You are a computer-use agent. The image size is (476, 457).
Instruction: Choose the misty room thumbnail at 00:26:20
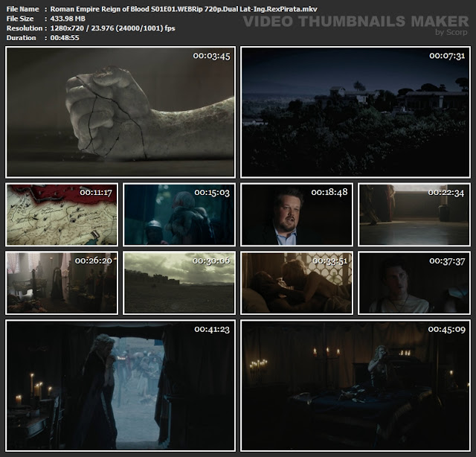pos(62,283)
